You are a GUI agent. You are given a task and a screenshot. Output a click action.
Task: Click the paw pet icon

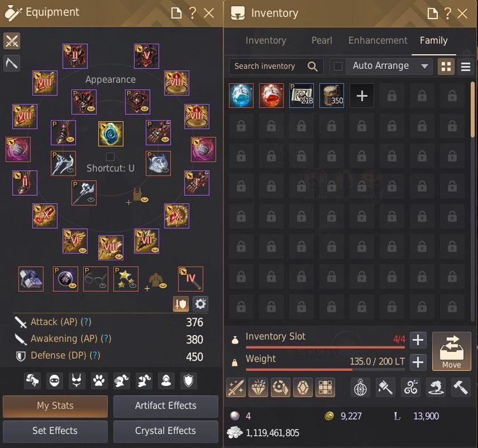pos(99,380)
